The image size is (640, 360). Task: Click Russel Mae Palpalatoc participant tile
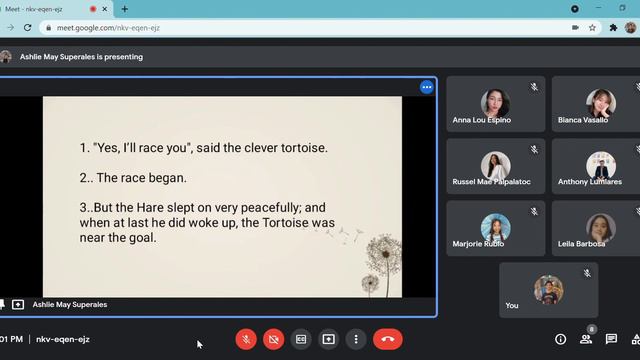496,166
